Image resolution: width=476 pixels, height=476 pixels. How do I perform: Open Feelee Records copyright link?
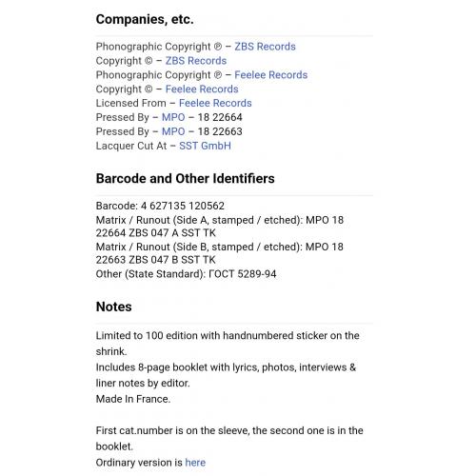202,89
